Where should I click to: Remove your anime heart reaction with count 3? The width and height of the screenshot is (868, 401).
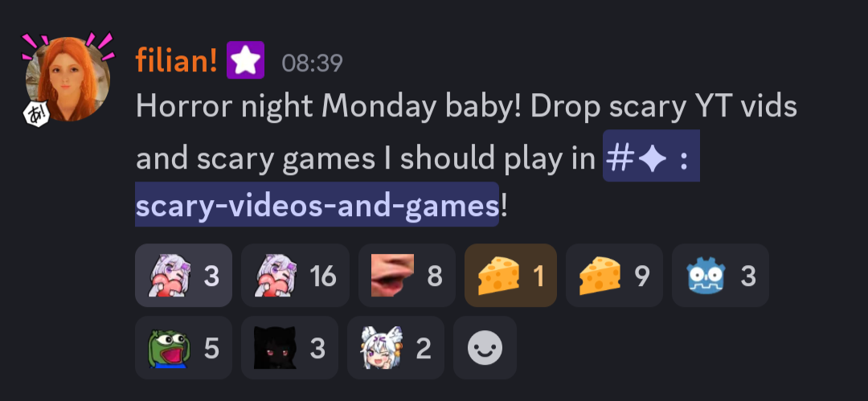(183, 276)
